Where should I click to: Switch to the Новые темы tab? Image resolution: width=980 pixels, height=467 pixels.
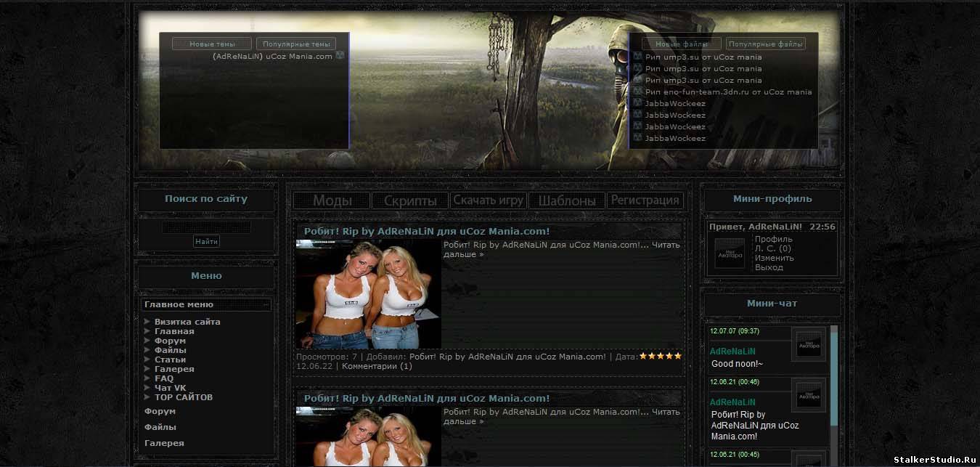(x=212, y=44)
